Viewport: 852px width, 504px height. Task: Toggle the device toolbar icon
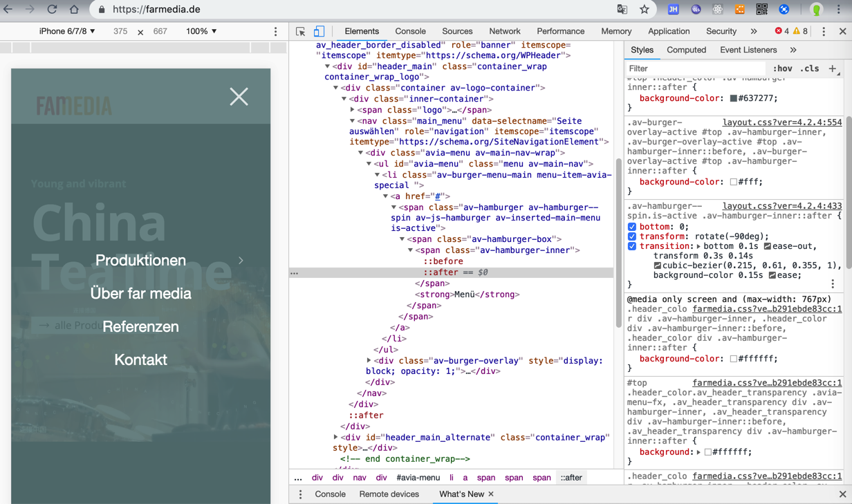click(x=319, y=31)
